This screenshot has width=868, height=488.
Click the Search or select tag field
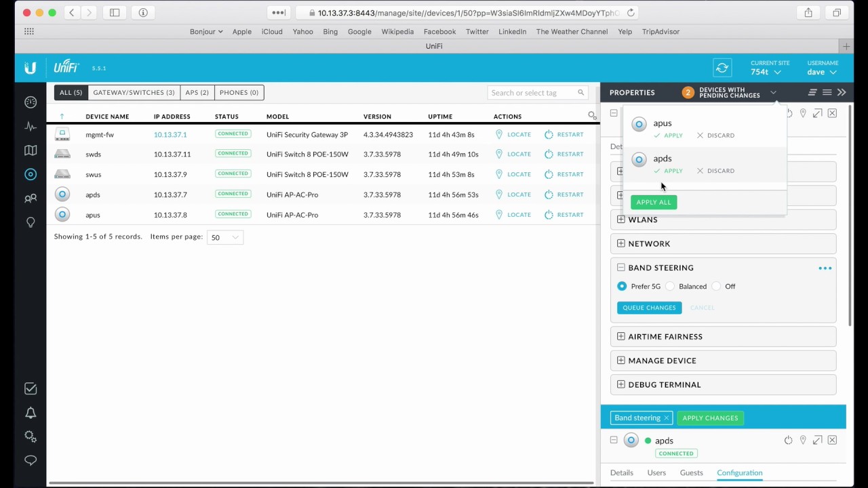coord(537,93)
